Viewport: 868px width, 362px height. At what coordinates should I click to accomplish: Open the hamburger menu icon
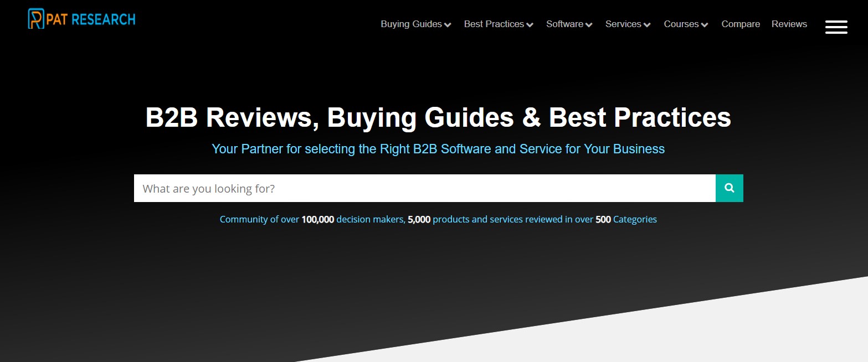(x=836, y=27)
